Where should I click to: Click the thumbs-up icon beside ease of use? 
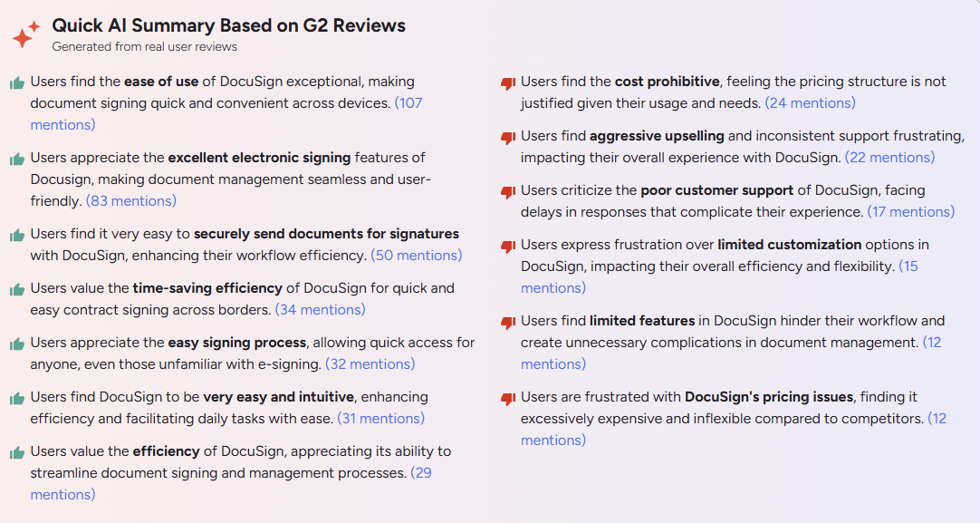pos(16,82)
